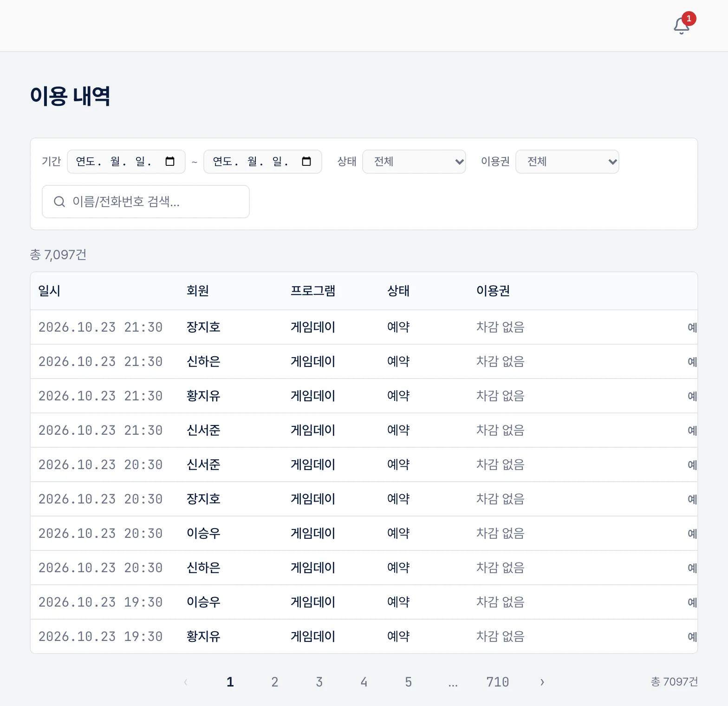Image resolution: width=728 pixels, height=706 pixels.
Task: Click the 상태 column header
Action: [x=398, y=291]
